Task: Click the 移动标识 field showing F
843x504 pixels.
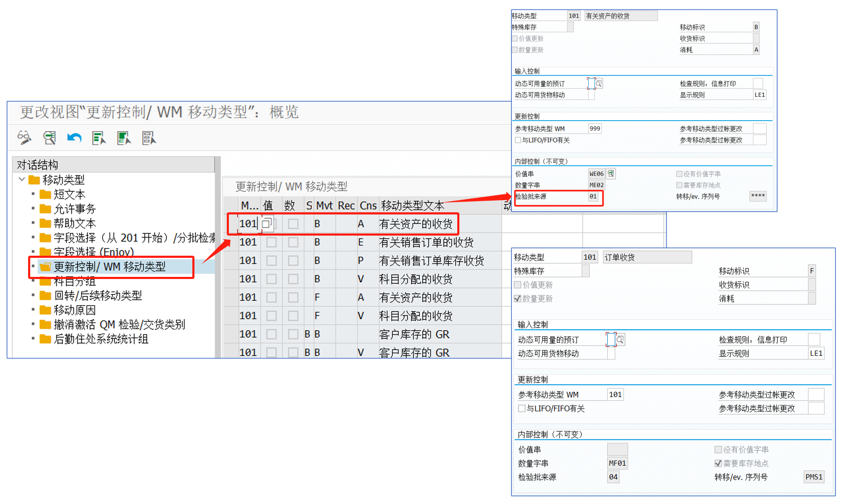Action: [x=812, y=271]
